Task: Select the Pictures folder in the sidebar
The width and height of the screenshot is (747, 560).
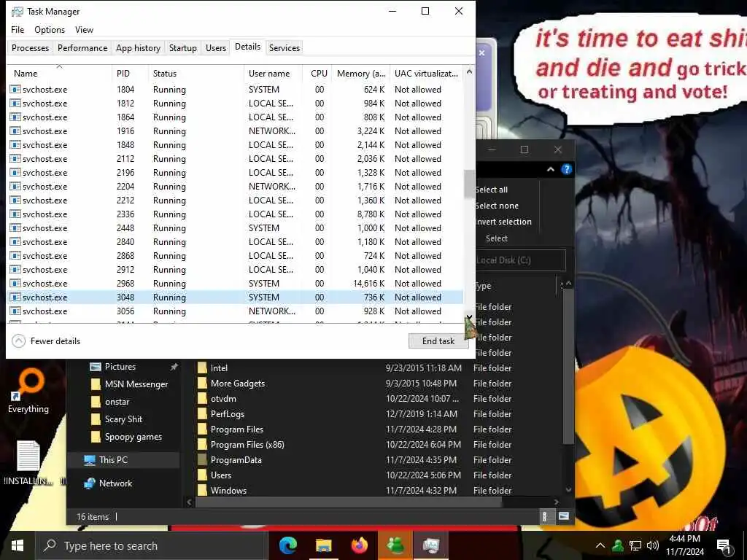Action: click(x=120, y=367)
